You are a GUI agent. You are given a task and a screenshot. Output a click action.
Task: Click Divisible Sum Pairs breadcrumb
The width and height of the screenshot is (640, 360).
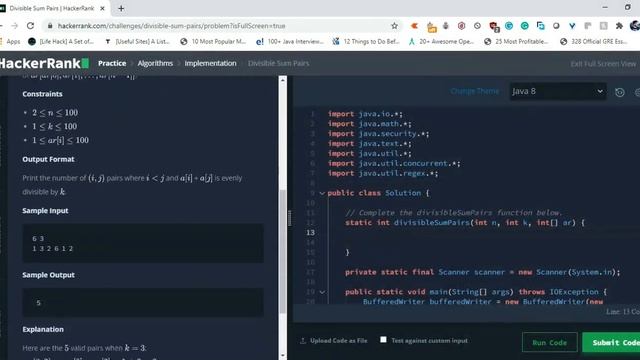click(278, 63)
